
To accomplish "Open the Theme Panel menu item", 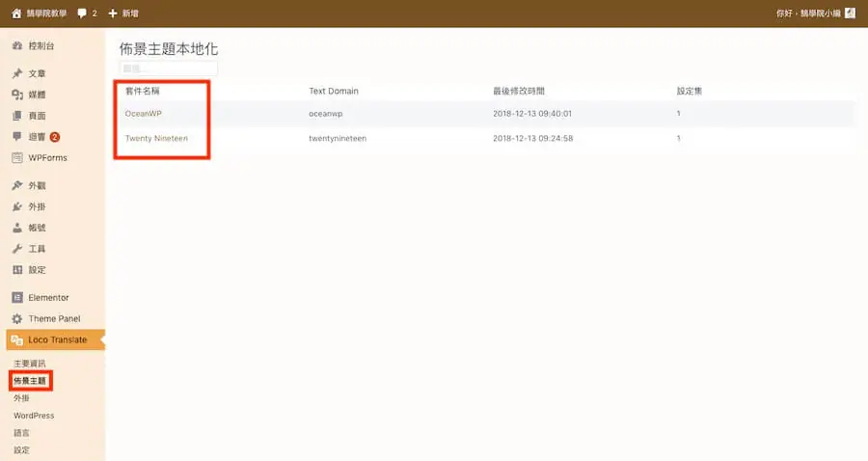I will [53, 318].
